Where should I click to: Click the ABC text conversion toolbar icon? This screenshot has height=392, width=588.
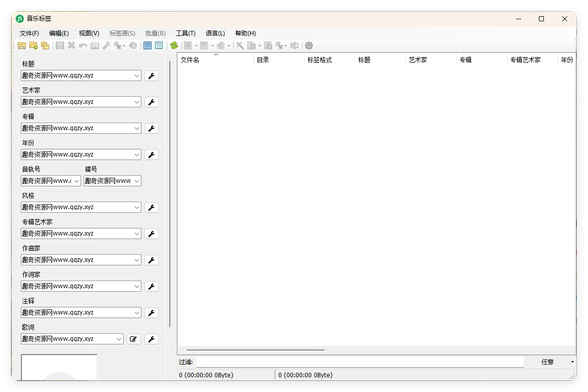pos(204,46)
